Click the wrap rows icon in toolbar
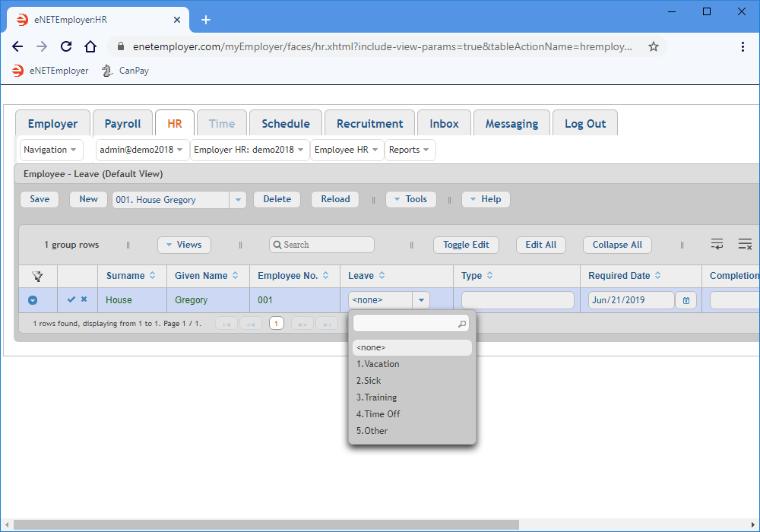 click(717, 244)
